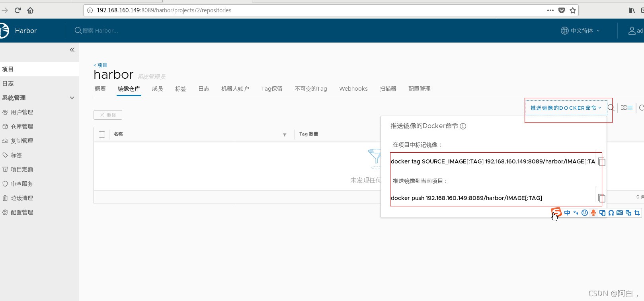
Task: Open the 不可变的Tag tab
Action: 311,89
